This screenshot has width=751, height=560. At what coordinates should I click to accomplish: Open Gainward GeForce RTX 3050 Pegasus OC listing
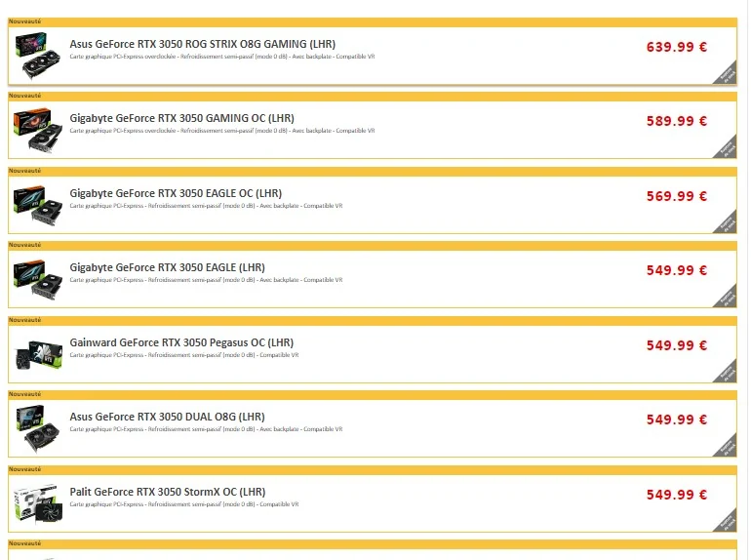click(181, 342)
